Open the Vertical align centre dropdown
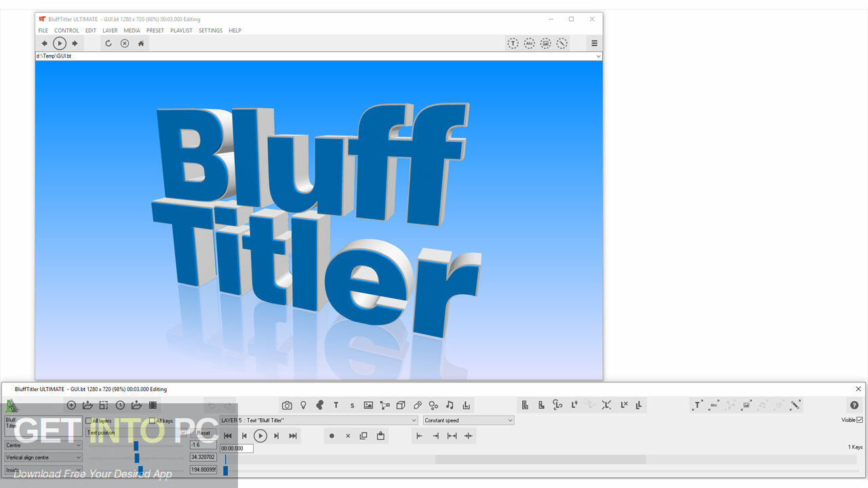 click(x=43, y=457)
